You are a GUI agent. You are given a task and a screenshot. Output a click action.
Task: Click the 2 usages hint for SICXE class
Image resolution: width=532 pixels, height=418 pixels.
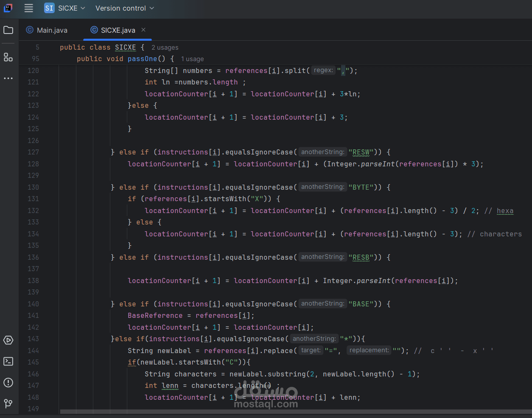(x=165, y=47)
